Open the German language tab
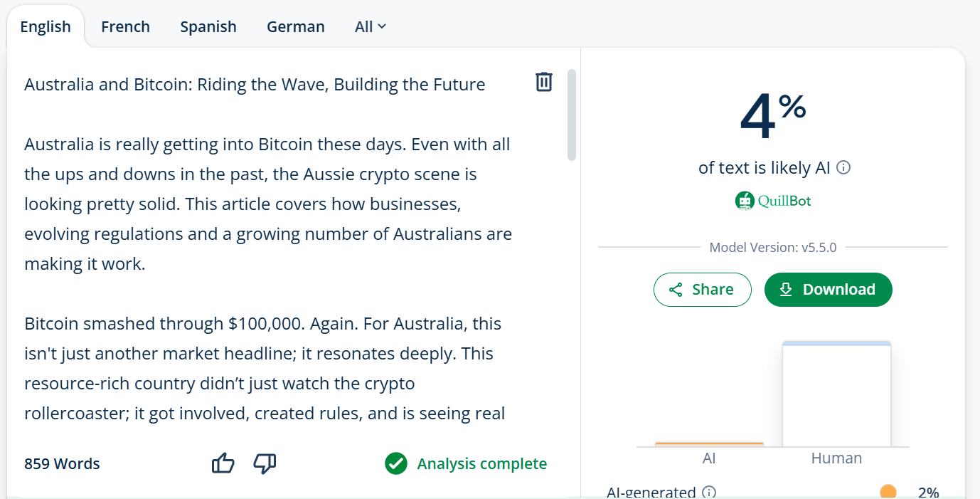The width and height of the screenshot is (980, 499). tap(295, 27)
